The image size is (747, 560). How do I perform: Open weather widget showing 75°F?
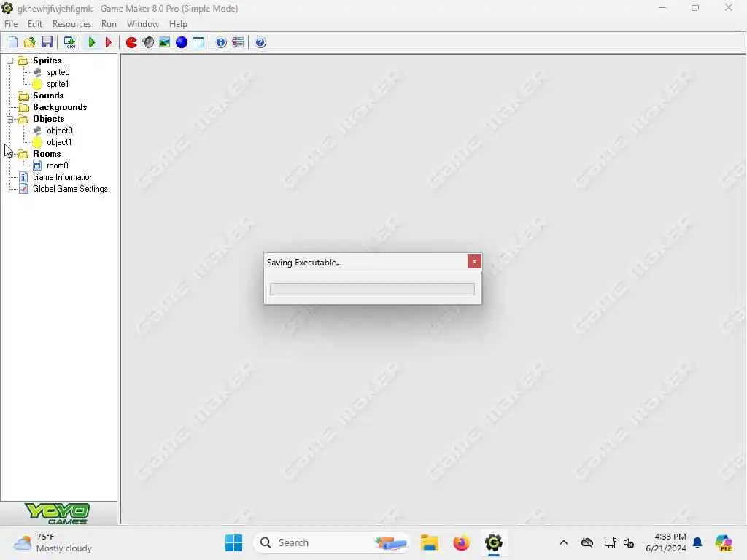[x=53, y=542]
